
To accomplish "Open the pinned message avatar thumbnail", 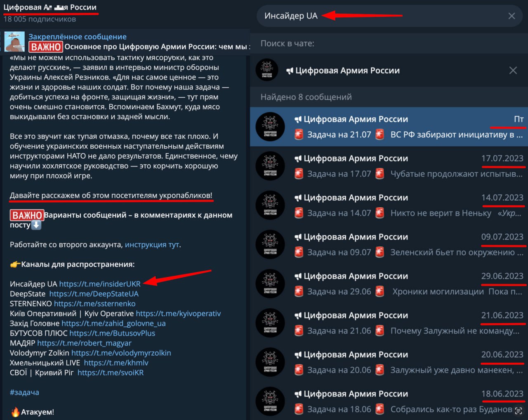I will click(14, 42).
